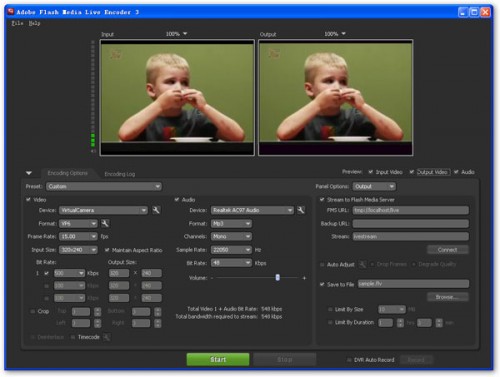Disable Stream to Flash Media Server

point(322,199)
